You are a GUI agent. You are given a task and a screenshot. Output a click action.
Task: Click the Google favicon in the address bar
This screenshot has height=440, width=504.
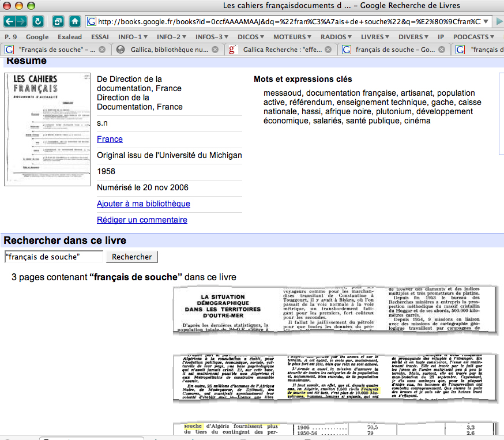click(92, 21)
